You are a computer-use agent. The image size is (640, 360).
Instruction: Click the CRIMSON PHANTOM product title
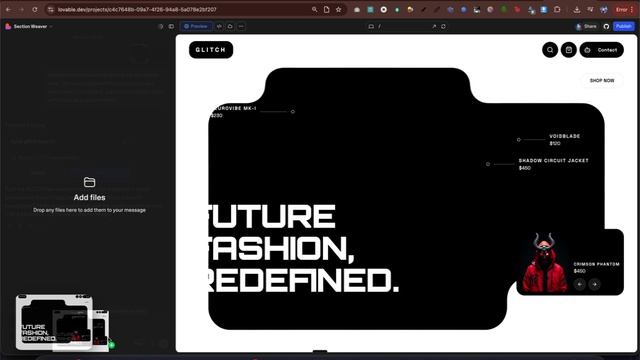coord(596,264)
